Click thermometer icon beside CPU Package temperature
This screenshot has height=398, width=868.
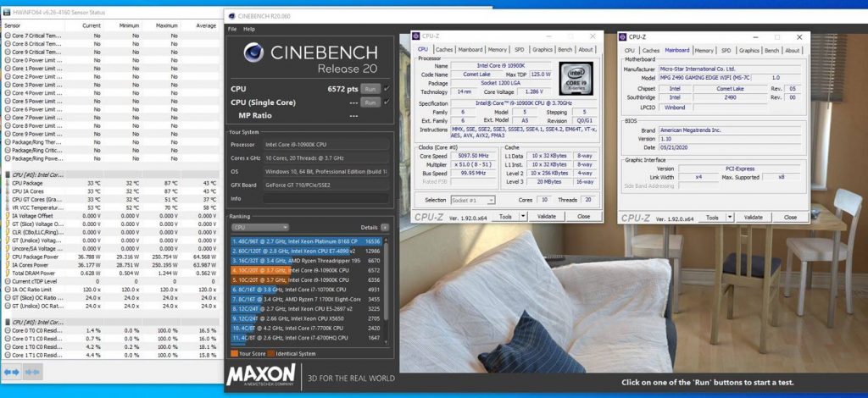point(7,183)
